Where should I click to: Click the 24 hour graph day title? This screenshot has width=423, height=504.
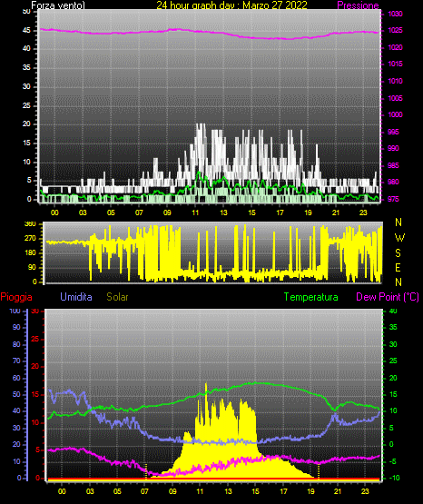point(231,5)
